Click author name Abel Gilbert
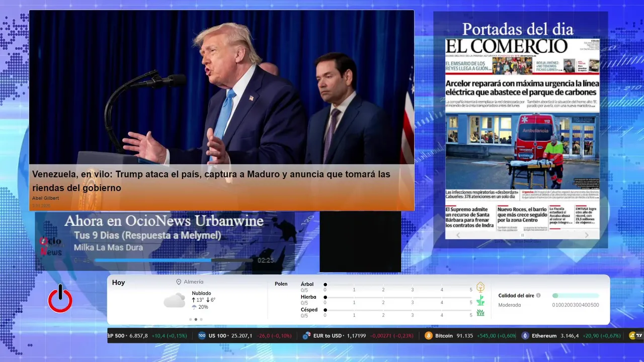The image size is (644, 362). coord(45,198)
